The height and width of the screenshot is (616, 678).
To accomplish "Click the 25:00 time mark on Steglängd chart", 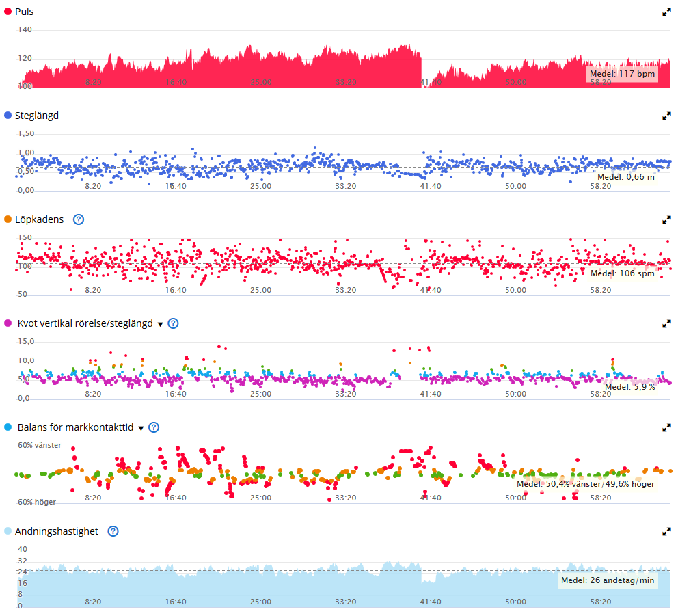I will [x=260, y=186].
